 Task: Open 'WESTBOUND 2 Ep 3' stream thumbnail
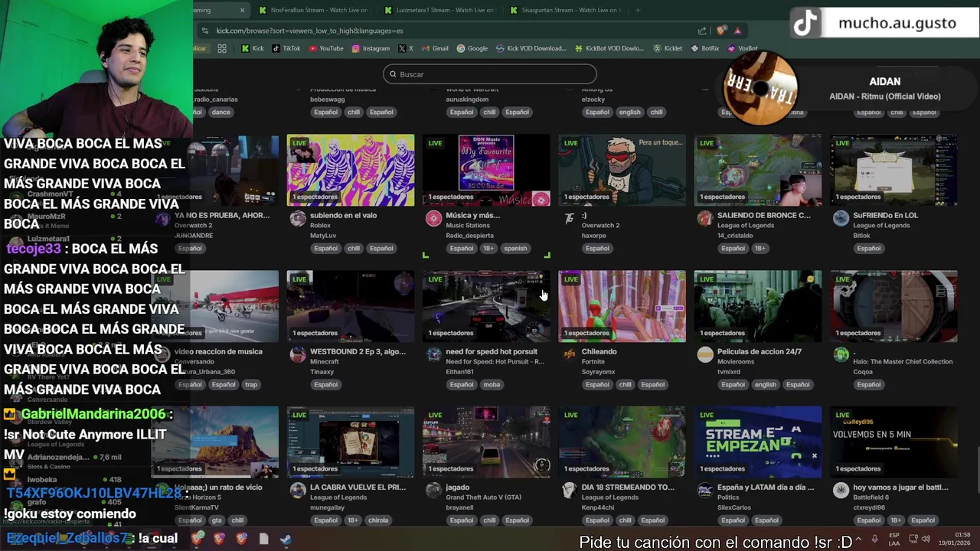pos(351,306)
